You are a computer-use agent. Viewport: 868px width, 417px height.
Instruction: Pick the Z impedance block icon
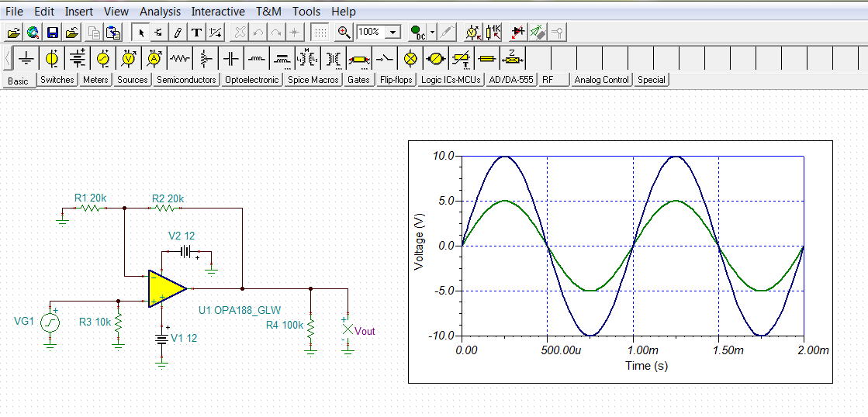[x=513, y=58]
